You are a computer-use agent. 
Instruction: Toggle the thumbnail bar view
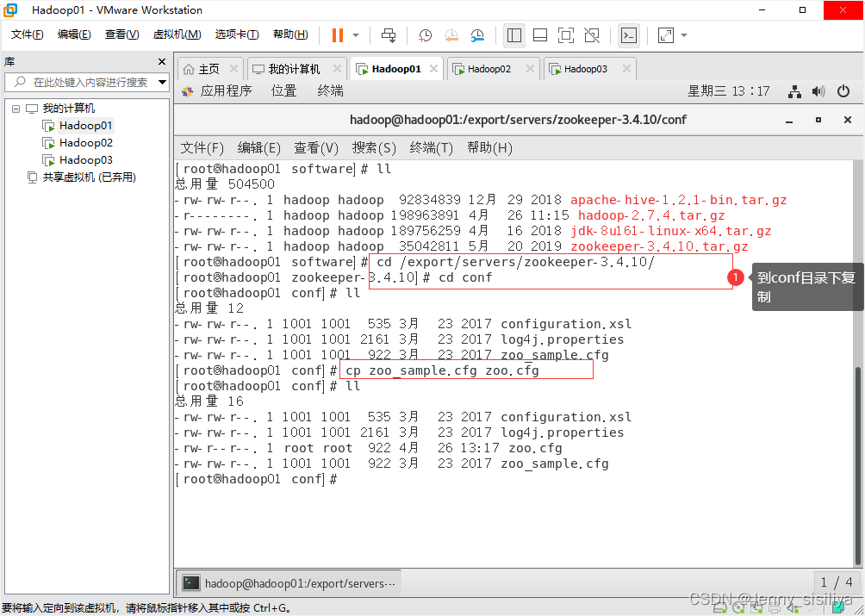click(540, 35)
